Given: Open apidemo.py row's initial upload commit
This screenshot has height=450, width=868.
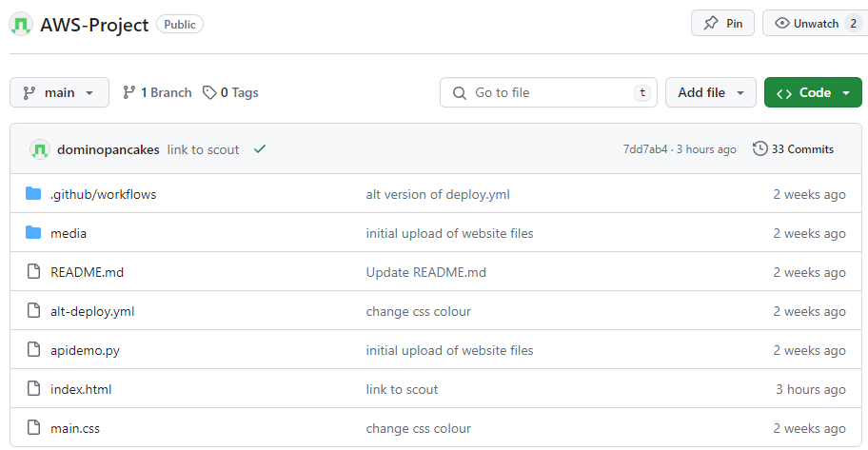Looking at the screenshot, I should pyautogui.click(x=449, y=350).
